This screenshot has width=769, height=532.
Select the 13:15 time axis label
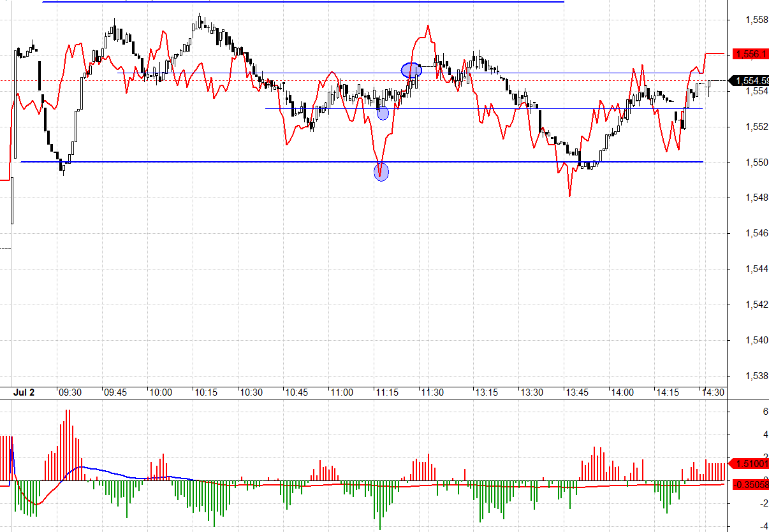[486, 392]
